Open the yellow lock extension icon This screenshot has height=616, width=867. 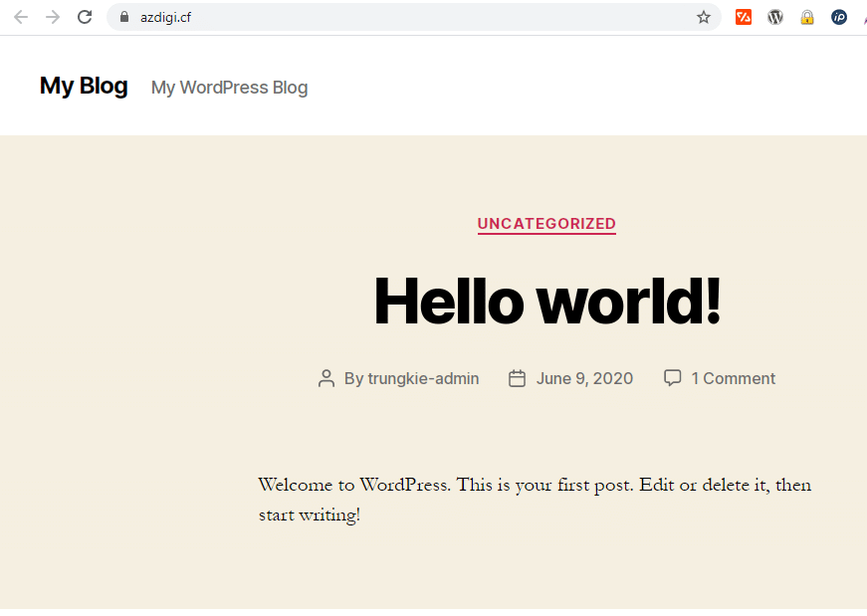807,17
